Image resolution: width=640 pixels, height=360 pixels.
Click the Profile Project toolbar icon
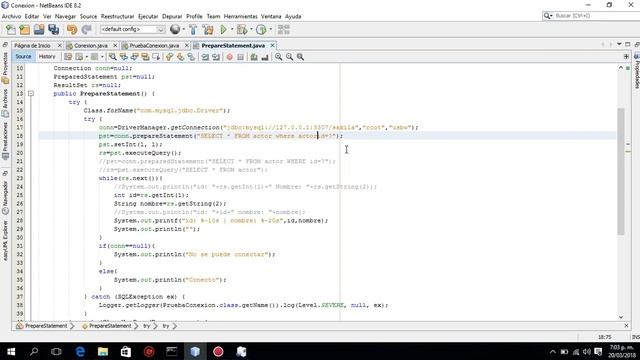pos(261,29)
